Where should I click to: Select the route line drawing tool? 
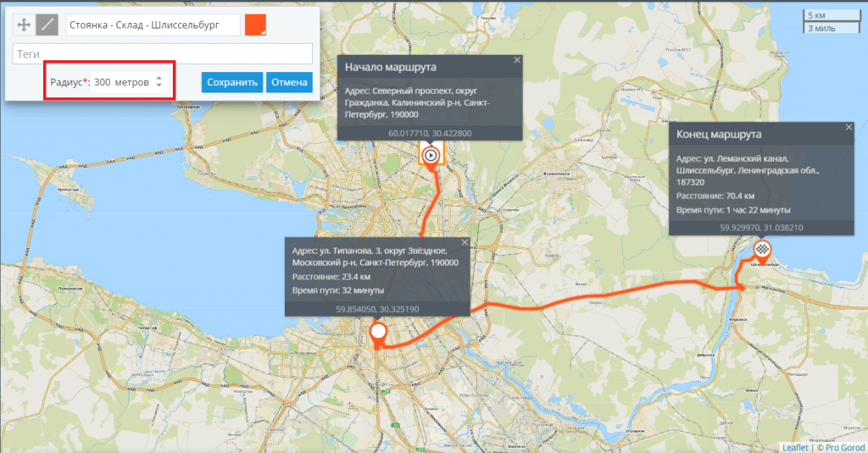click(47, 25)
